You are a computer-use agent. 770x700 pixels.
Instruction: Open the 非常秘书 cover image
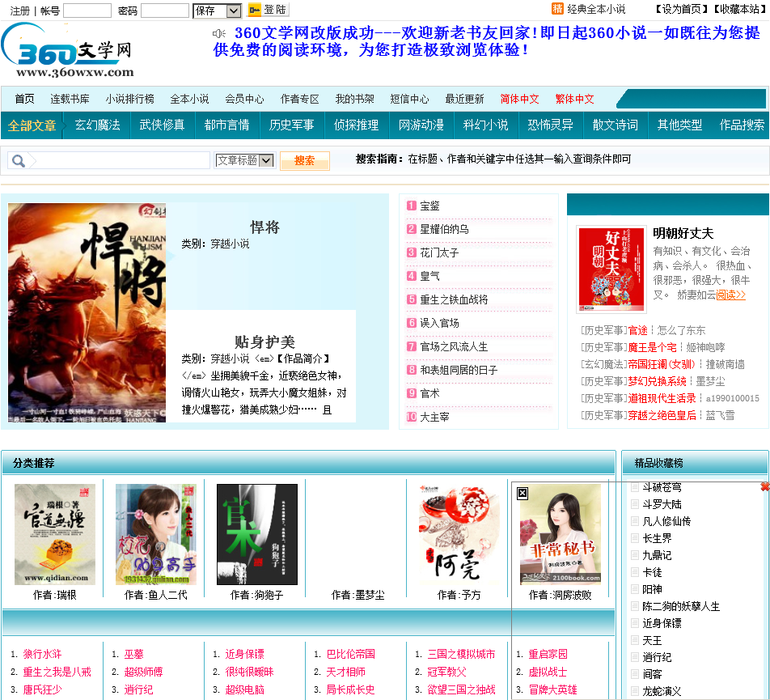click(561, 534)
